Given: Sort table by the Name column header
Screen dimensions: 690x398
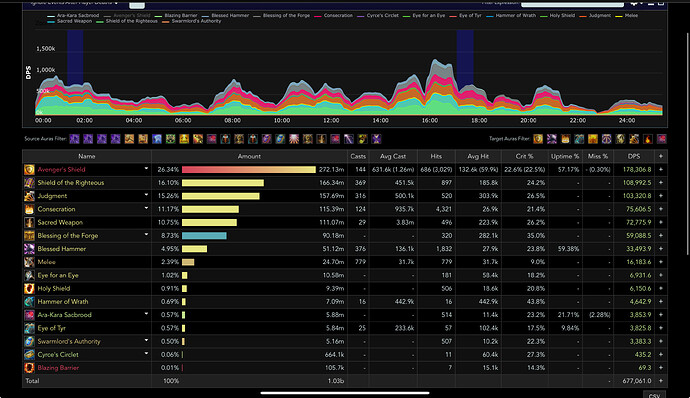Looking at the screenshot, I should click(87, 156).
